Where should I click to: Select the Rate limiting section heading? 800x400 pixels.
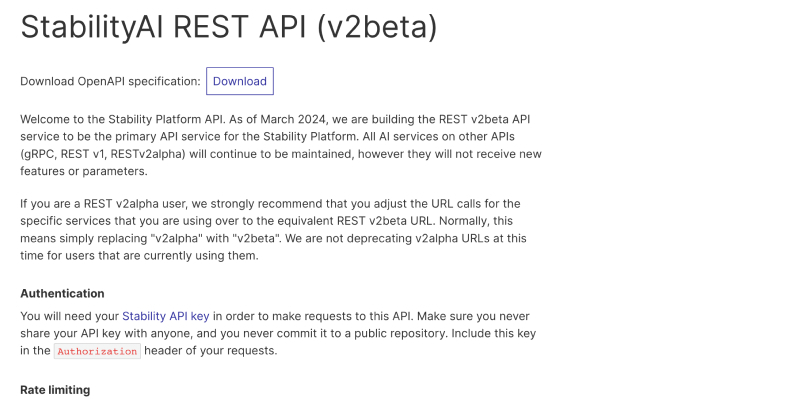coord(55,390)
